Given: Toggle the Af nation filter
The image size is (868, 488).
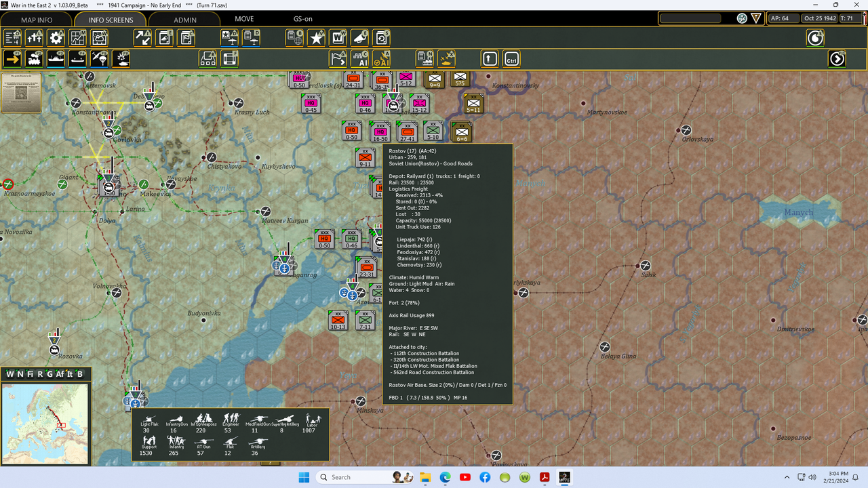Looking at the screenshot, I should tap(60, 374).
